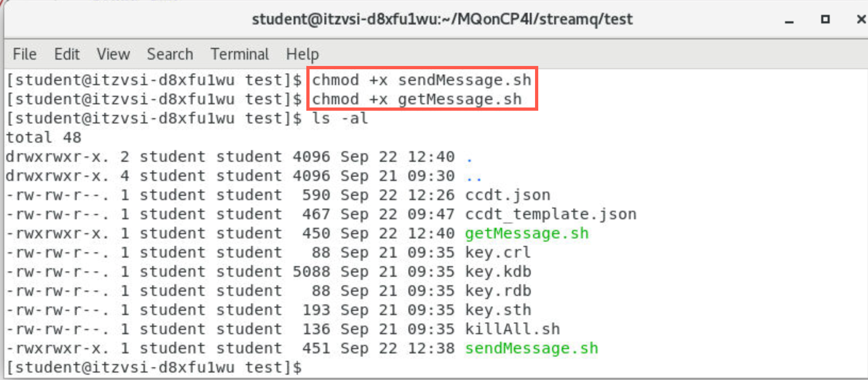Click the window title bar text
Screen dimensions: 868x380
point(442,20)
